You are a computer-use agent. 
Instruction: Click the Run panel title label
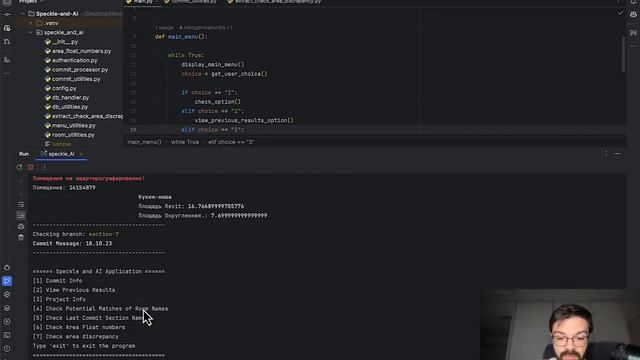click(24, 154)
